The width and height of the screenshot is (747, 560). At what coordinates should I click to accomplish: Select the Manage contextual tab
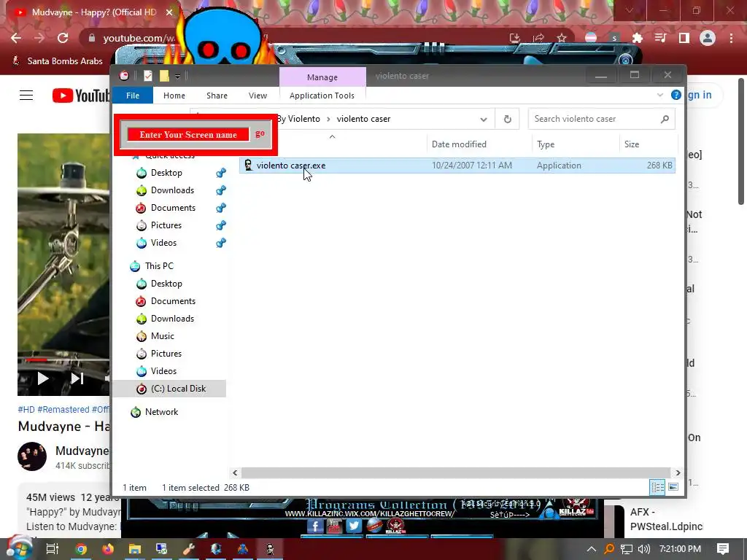click(x=322, y=77)
